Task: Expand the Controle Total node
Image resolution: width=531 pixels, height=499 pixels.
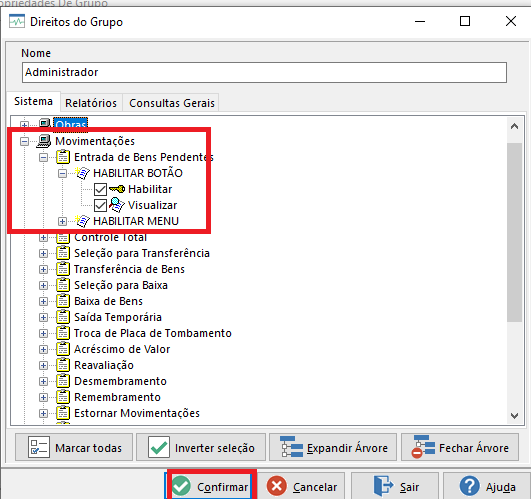Action: 43,237
